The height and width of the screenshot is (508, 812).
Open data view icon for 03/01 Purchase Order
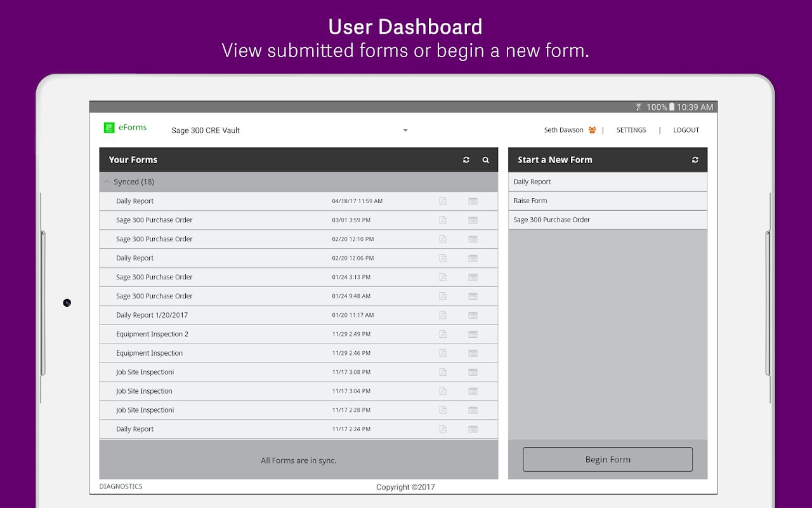click(x=473, y=220)
